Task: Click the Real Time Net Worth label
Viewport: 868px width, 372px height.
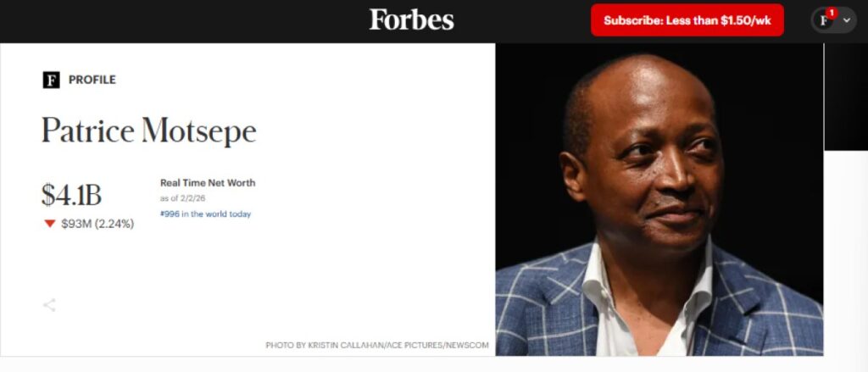Action: pyautogui.click(x=208, y=183)
